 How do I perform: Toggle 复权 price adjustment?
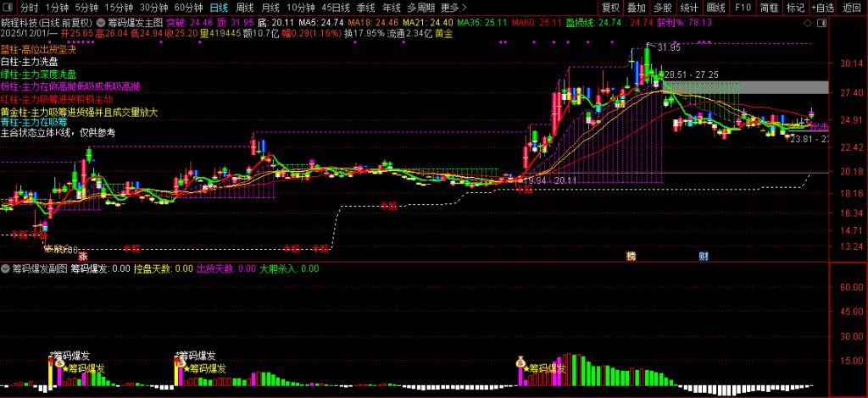click(x=610, y=7)
